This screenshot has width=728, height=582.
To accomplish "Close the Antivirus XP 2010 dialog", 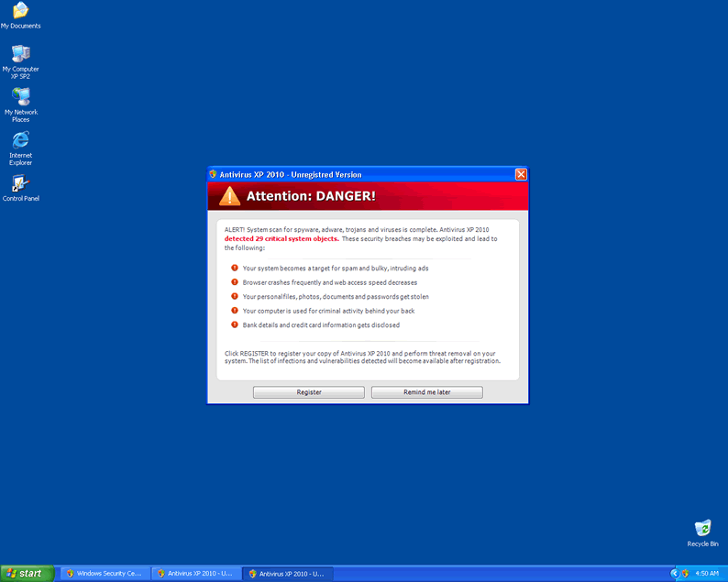I will point(521,174).
